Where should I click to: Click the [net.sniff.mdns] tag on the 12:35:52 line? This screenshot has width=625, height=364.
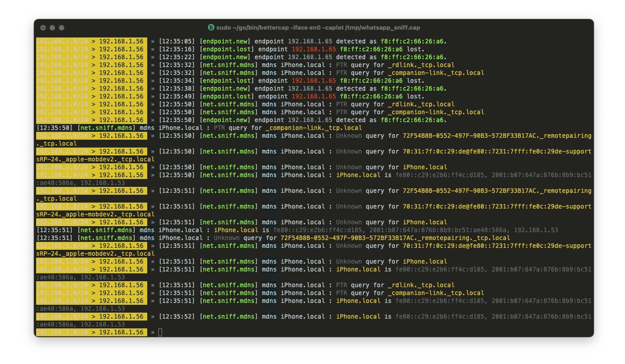(x=229, y=317)
